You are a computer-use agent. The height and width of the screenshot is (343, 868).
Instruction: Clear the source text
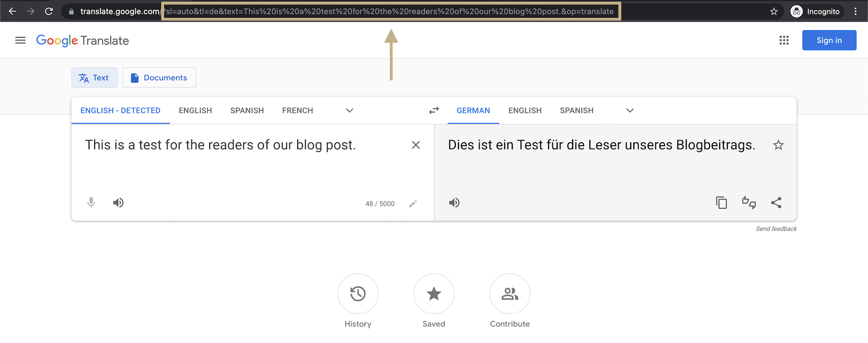point(415,145)
